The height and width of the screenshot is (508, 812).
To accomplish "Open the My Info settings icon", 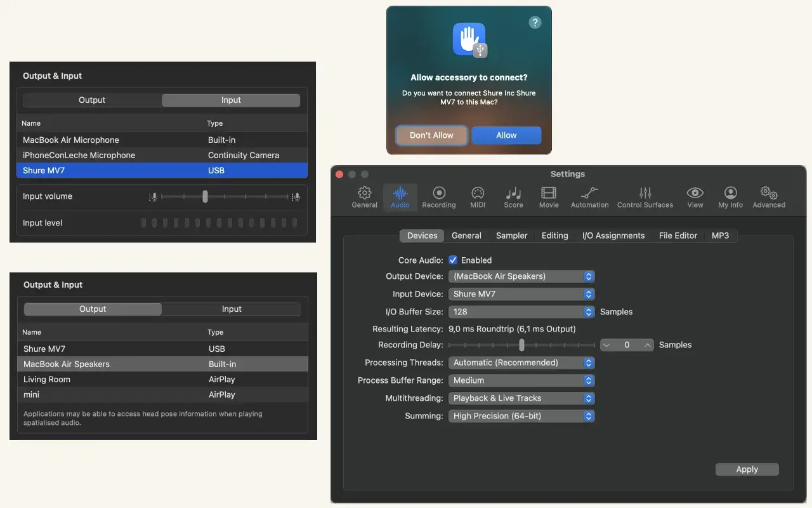I will [730, 196].
